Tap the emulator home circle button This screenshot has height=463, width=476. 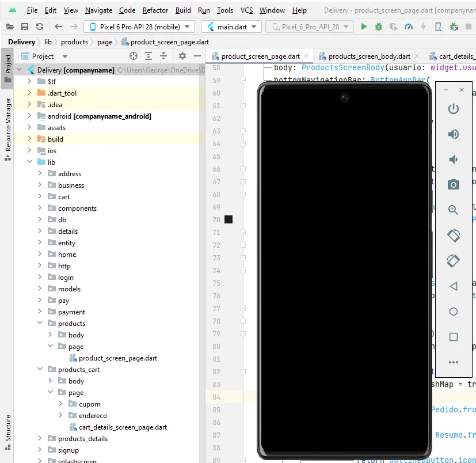(x=454, y=312)
